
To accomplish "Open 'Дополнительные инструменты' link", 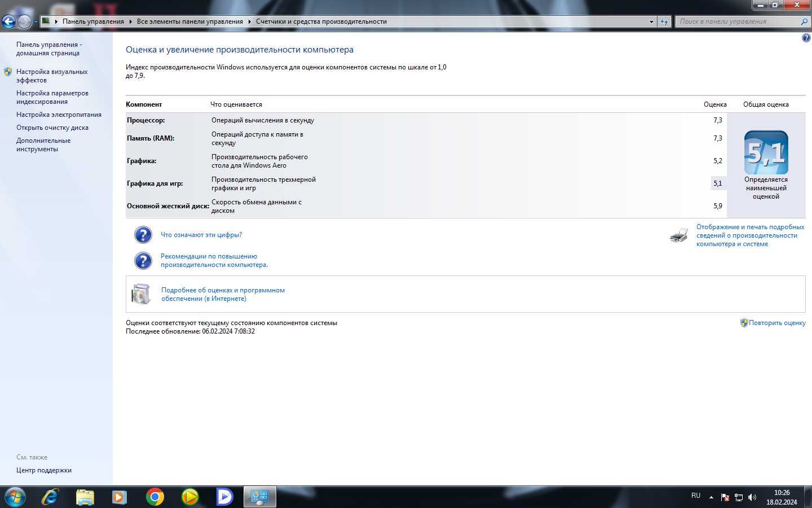I will (x=43, y=144).
